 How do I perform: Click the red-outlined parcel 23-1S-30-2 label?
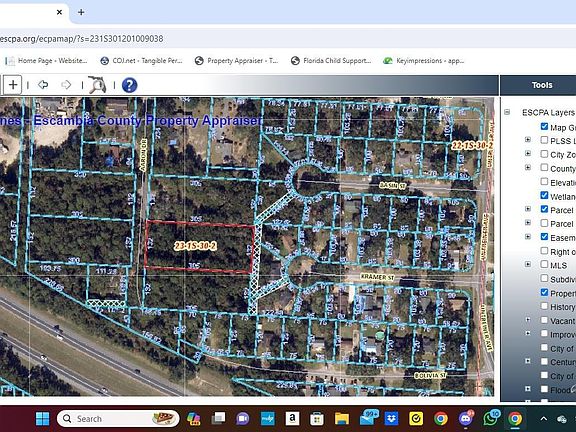pyautogui.click(x=195, y=246)
